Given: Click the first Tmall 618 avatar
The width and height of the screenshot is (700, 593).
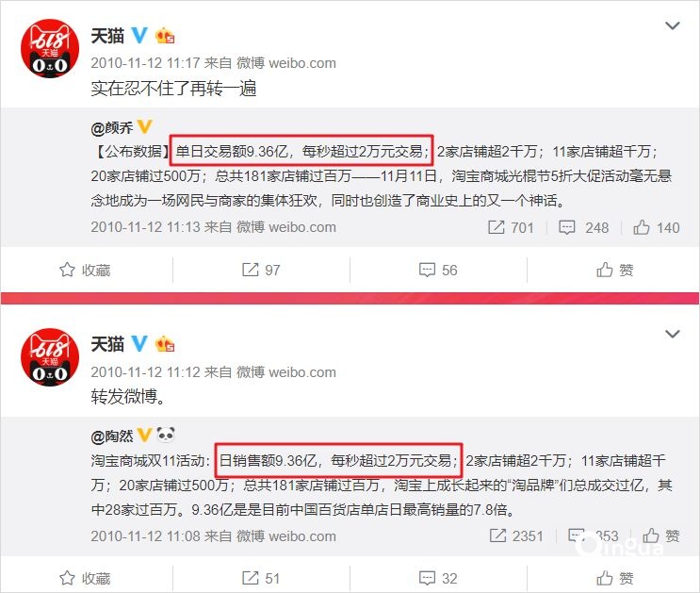Looking at the screenshot, I should [50, 48].
